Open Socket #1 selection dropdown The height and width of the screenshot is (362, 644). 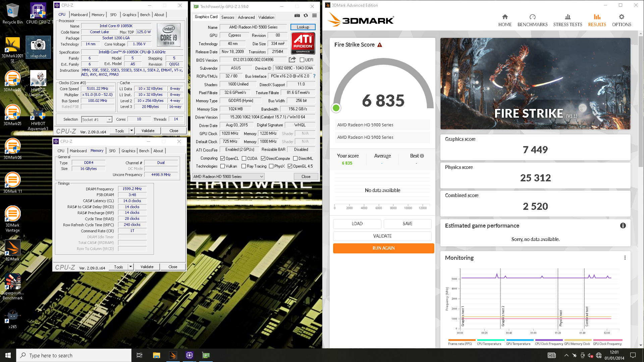[x=97, y=119]
